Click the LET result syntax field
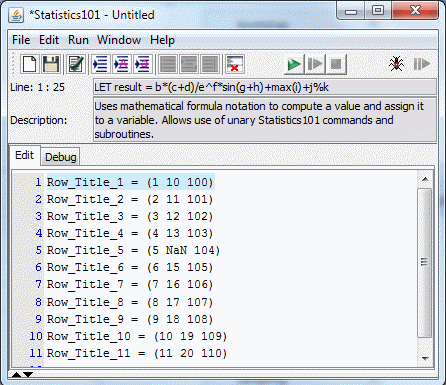Viewport: 446px width, 385px height. point(265,87)
